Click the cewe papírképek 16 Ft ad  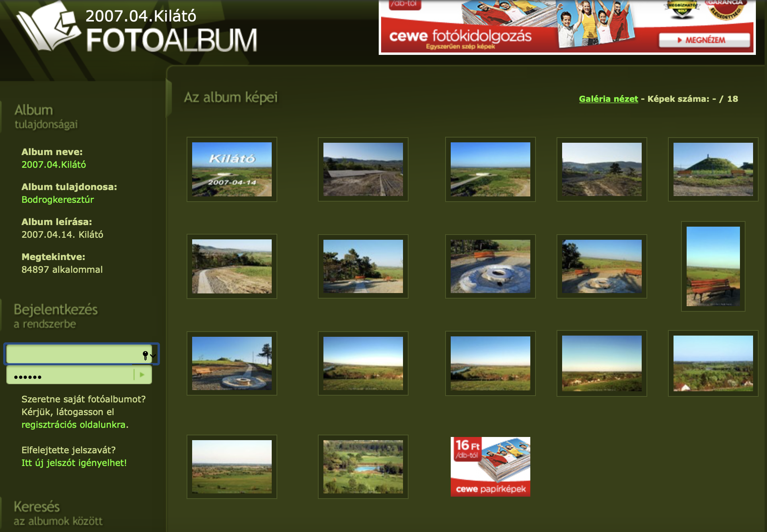(491, 467)
